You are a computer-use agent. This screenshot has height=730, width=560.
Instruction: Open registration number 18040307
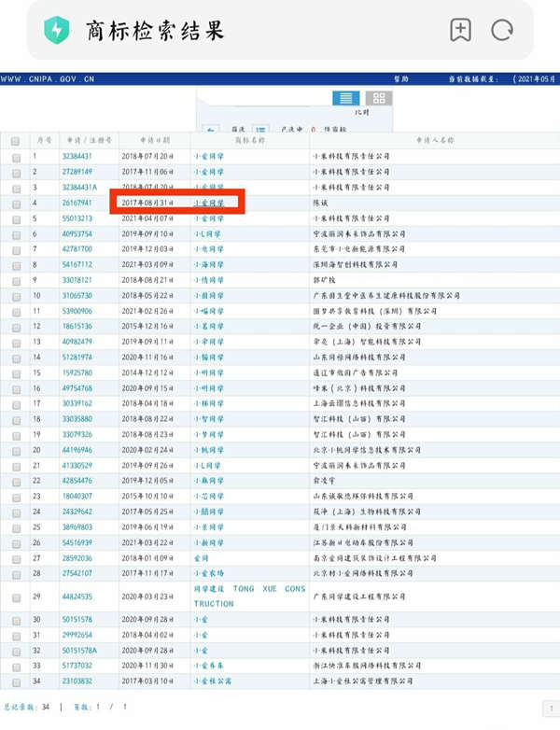pos(77,496)
